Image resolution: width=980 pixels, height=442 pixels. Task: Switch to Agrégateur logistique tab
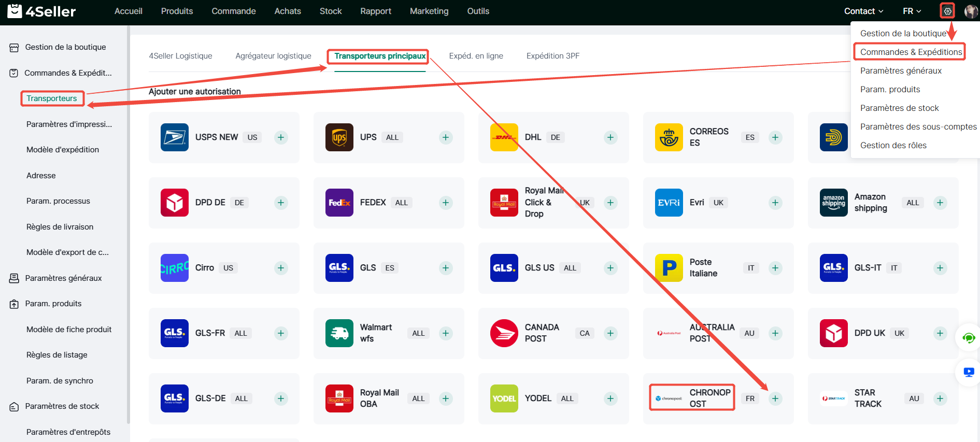273,56
